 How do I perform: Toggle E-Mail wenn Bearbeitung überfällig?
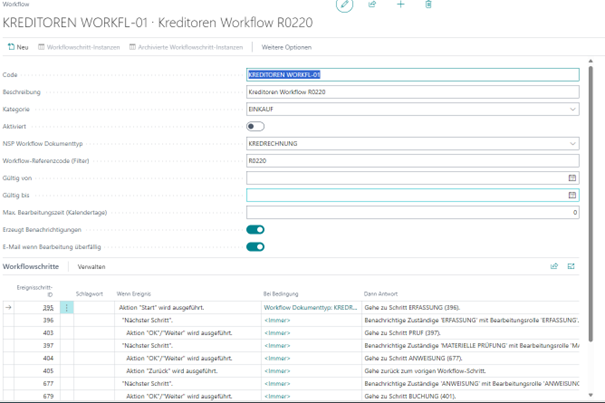tap(255, 246)
